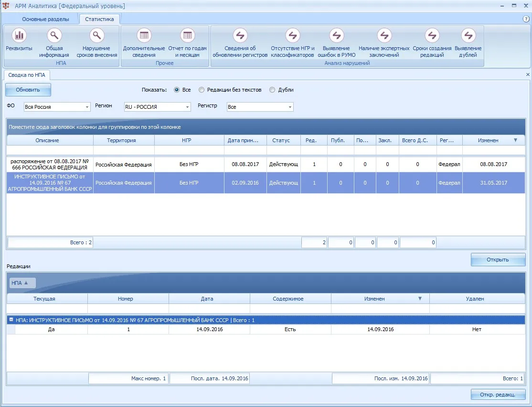532x407 pixels.
Task: Click the filter cell under Номер column
Action: tap(128, 309)
